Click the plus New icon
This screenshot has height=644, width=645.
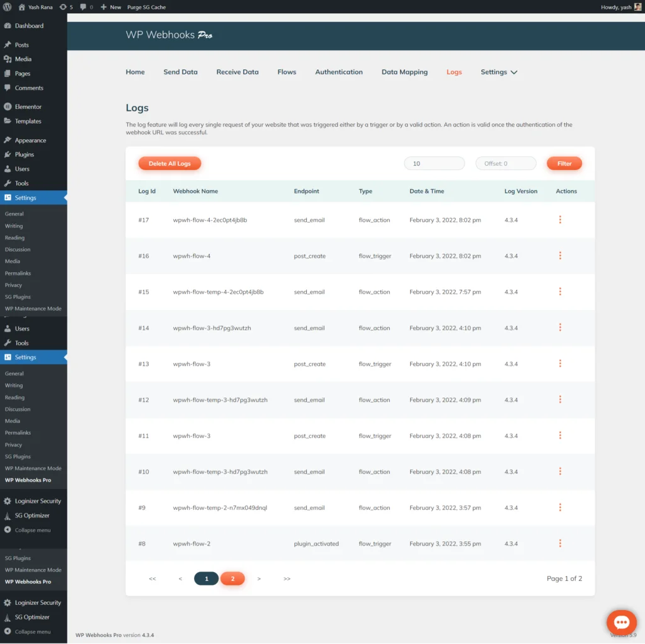[x=103, y=7]
